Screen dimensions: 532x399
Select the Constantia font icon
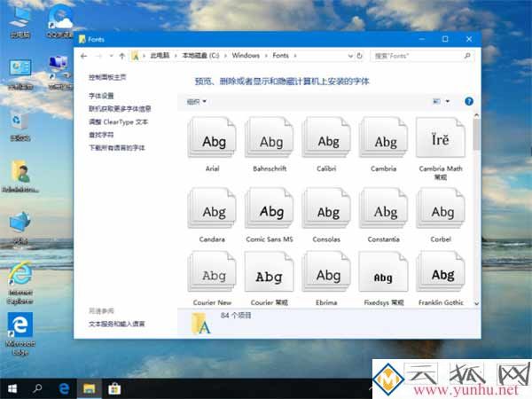click(x=383, y=208)
